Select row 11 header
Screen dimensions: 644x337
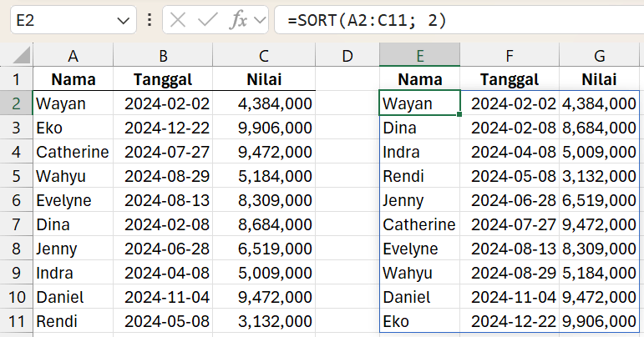(17, 321)
